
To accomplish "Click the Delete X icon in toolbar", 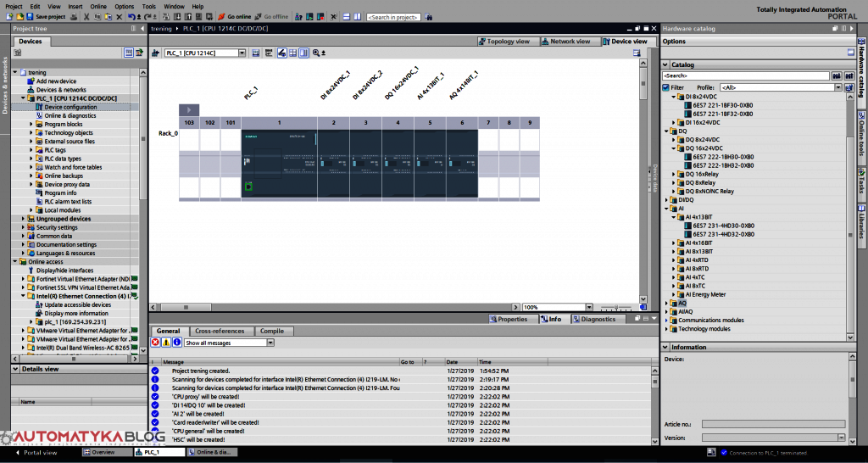I will [x=119, y=17].
